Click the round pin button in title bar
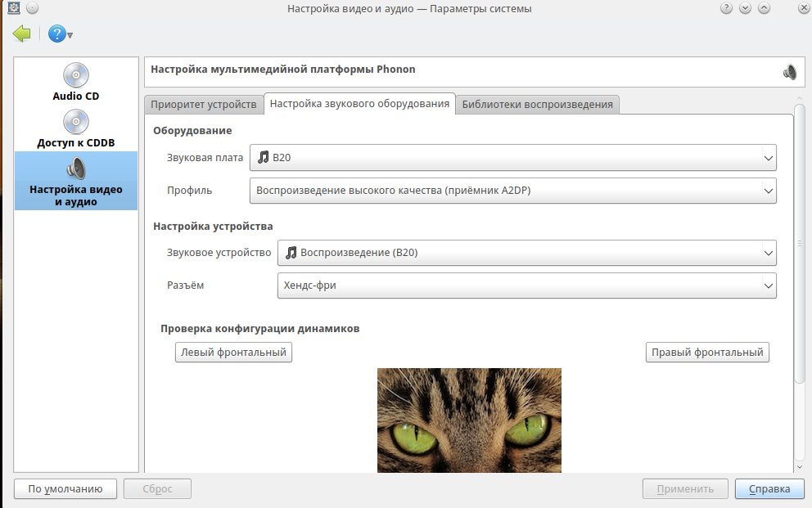This screenshot has width=812, height=508. (x=32, y=7)
